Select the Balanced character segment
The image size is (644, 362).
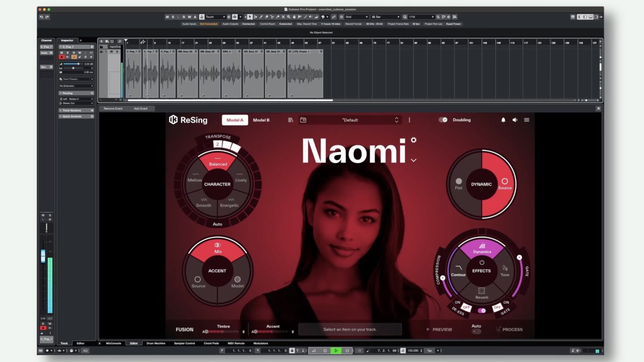point(218,161)
